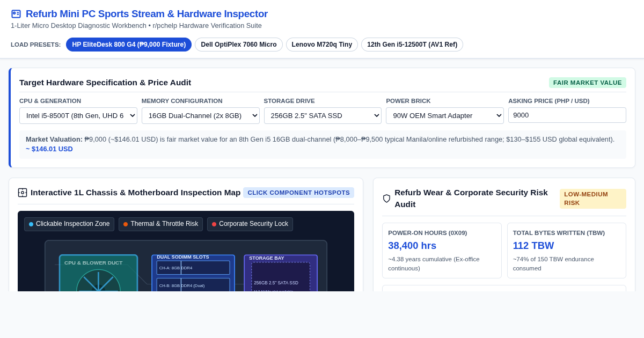This screenshot has width=644, height=338.
Task: Click the chassis inspection map target icon
Action: pyautogui.click(x=23, y=193)
